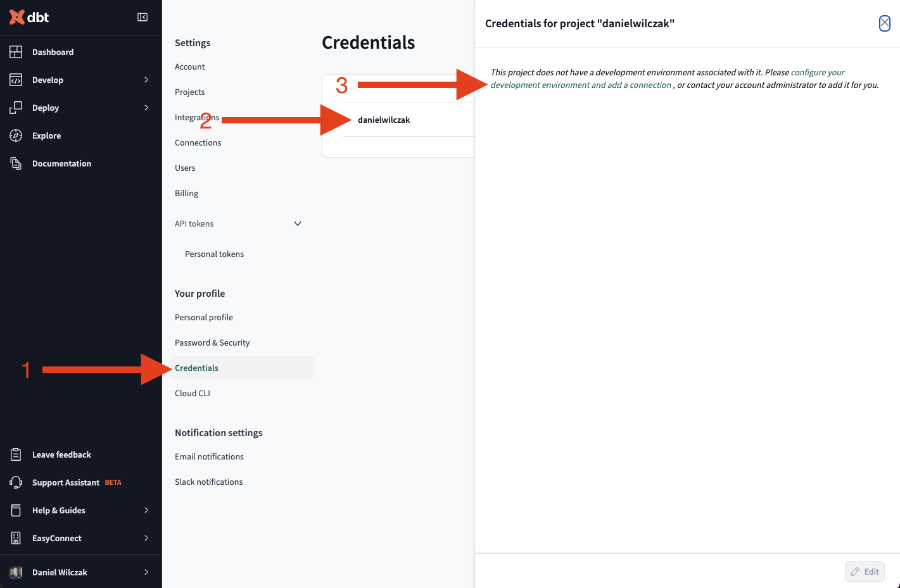Image resolution: width=900 pixels, height=588 pixels.
Task: Go to Cloud CLI settings
Action: [193, 393]
